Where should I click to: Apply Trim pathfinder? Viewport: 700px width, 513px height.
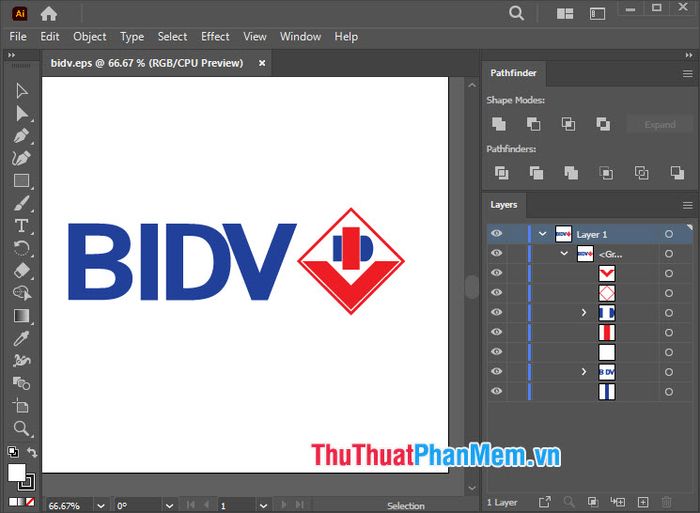click(536, 172)
